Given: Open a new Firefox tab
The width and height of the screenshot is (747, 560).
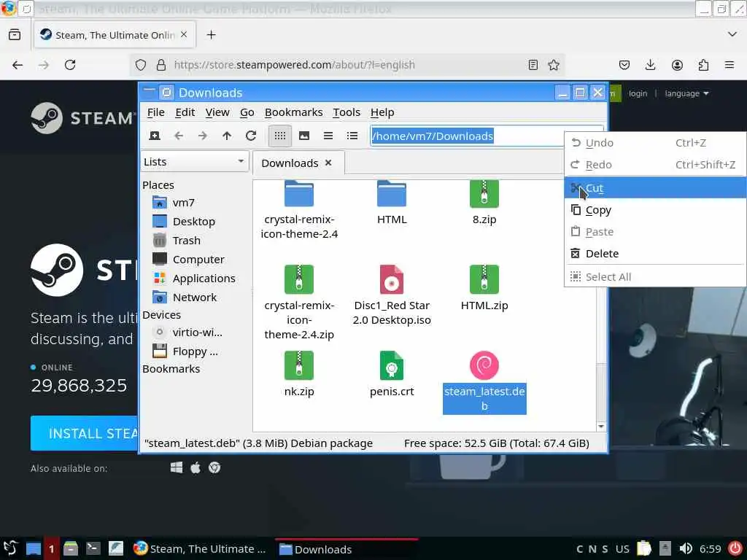Looking at the screenshot, I should (x=211, y=35).
